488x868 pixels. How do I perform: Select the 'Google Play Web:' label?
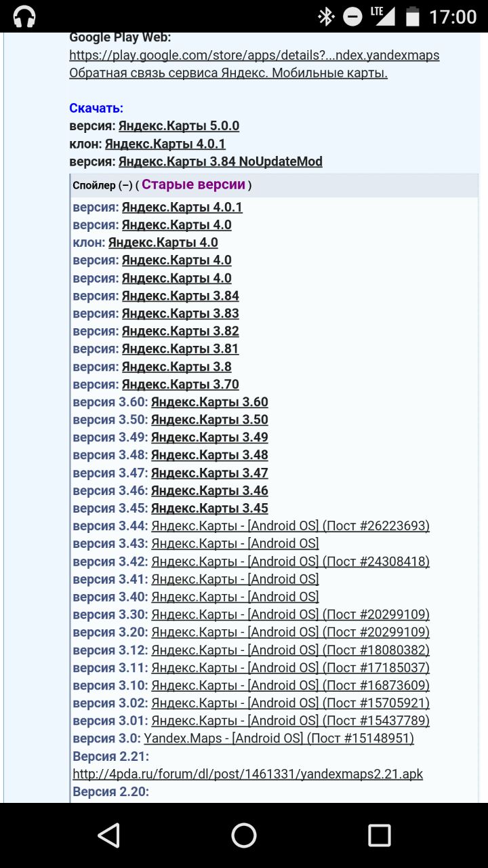[x=120, y=38]
